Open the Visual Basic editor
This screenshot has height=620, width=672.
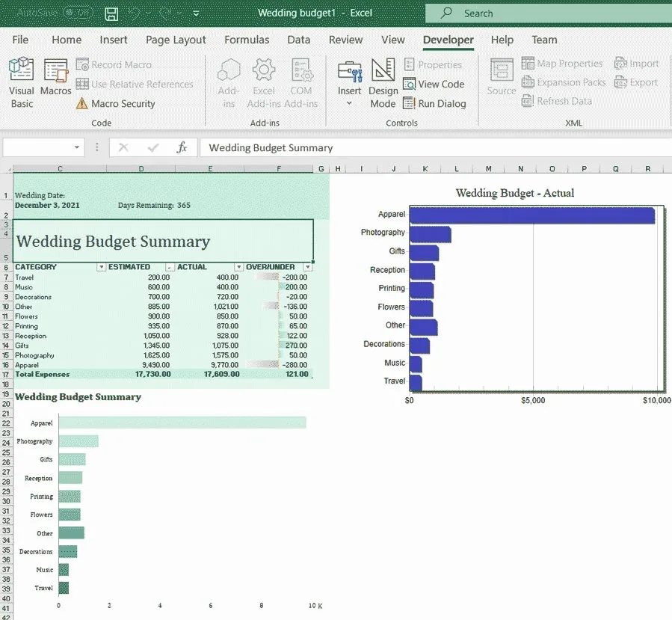(21, 81)
